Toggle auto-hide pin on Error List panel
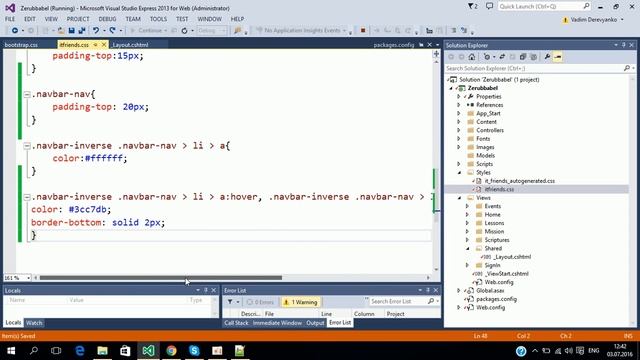This screenshot has height=360, width=640. pos(428,290)
